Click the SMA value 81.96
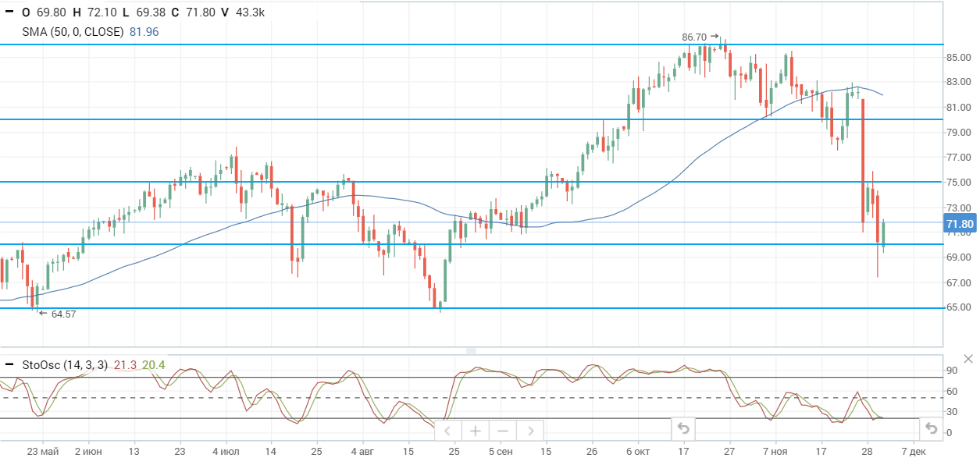The image size is (980, 465). click(144, 32)
